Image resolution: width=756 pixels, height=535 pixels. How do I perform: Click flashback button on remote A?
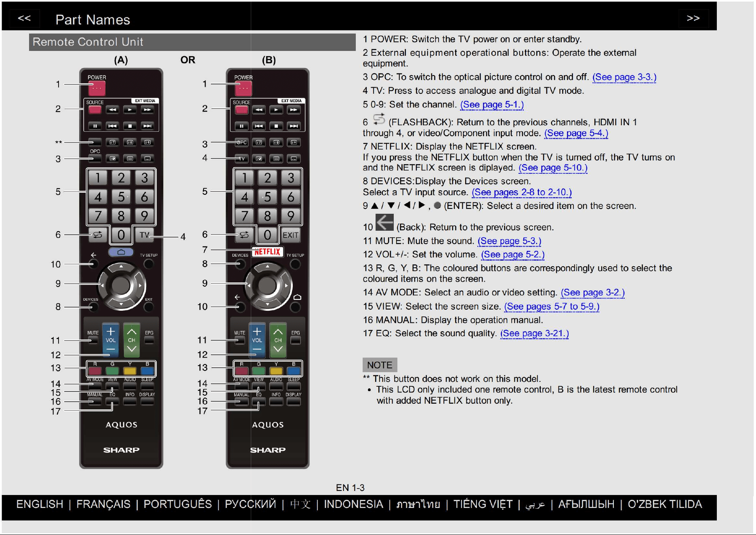coord(98,235)
